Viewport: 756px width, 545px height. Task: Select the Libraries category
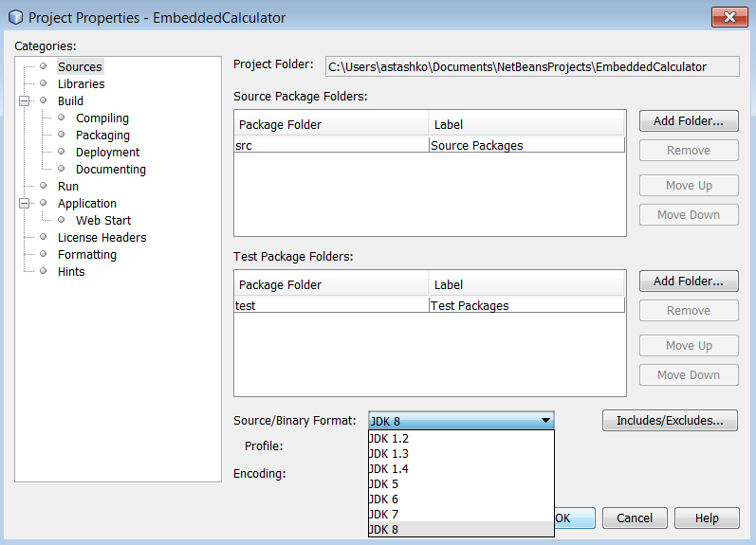tap(81, 83)
